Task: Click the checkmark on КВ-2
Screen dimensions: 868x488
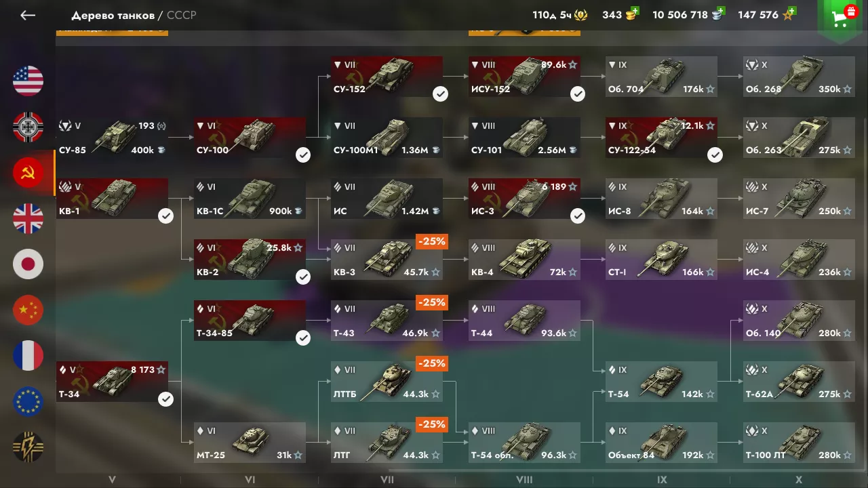Action: (303, 277)
